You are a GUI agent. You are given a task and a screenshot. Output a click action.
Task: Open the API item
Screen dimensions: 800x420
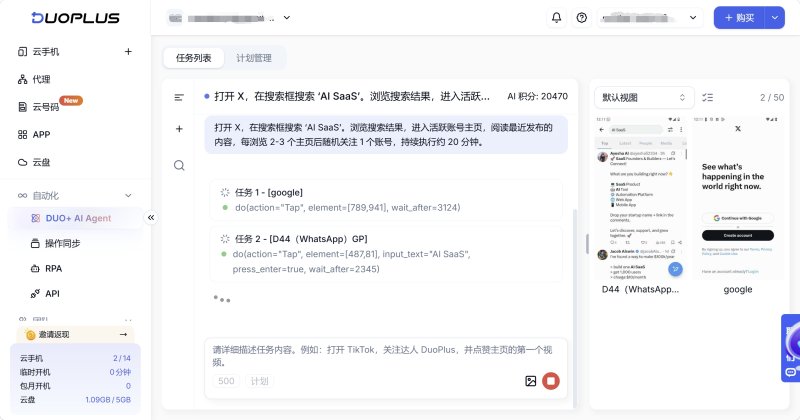point(45,293)
